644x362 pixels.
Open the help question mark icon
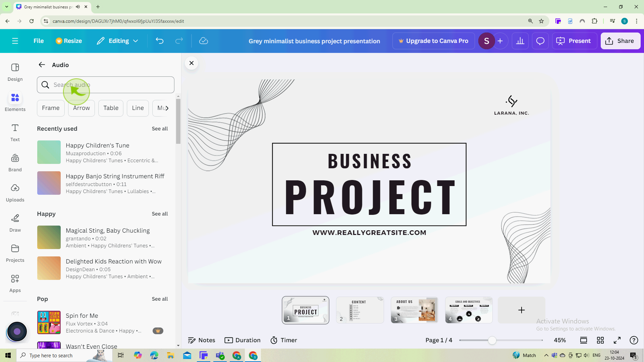(x=634, y=340)
